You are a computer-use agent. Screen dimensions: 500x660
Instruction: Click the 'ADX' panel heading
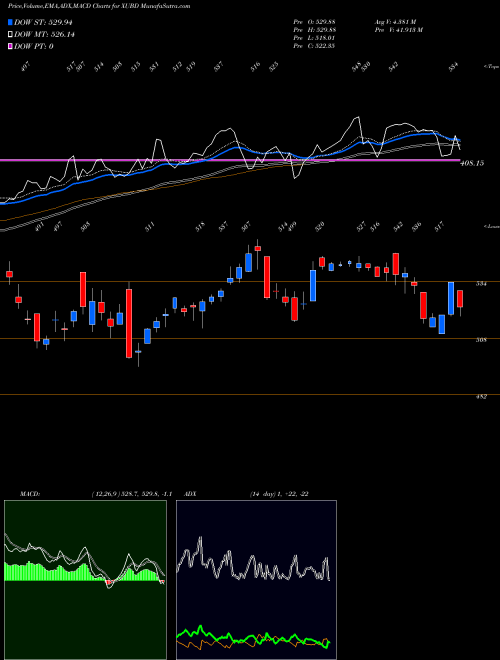pos(190,494)
